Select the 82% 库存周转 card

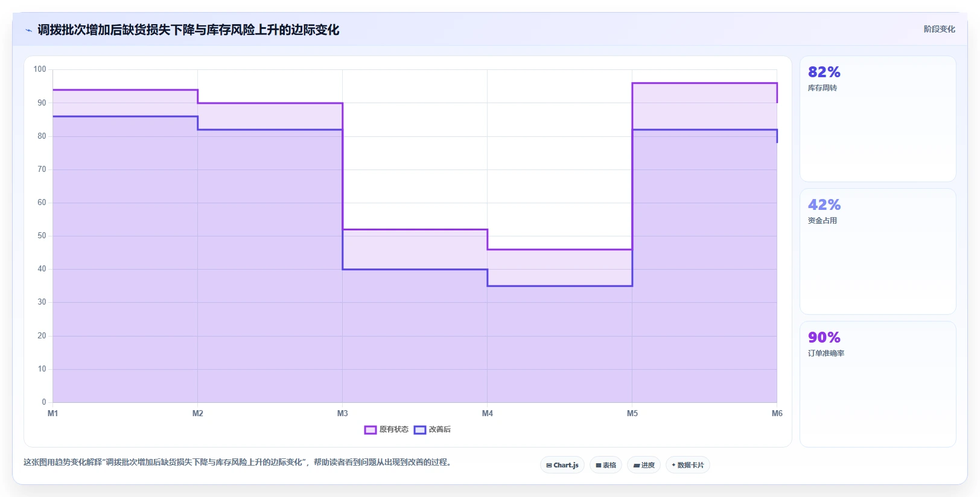point(878,119)
